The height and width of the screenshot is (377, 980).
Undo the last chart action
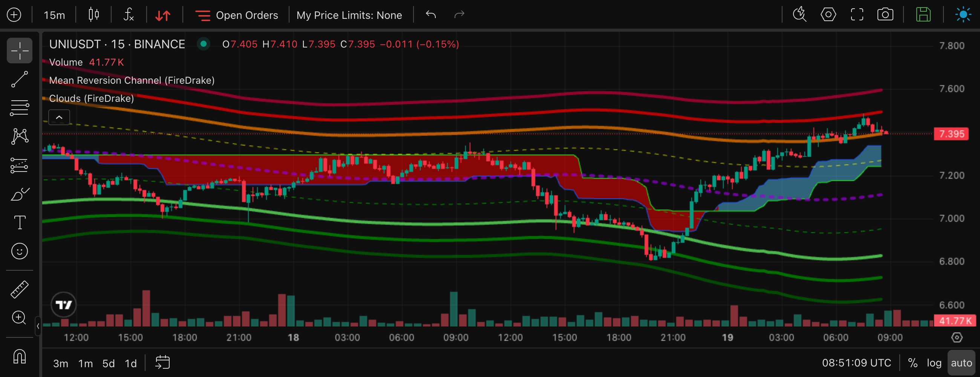coord(431,15)
